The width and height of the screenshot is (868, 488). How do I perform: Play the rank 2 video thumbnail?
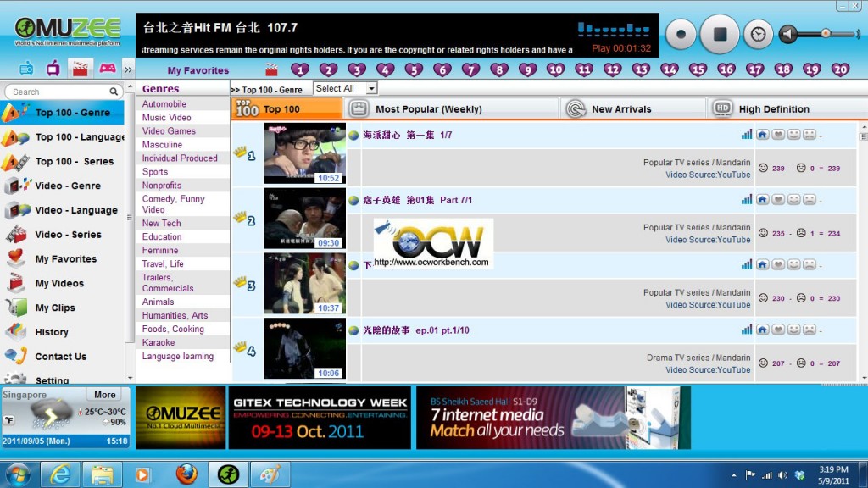[x=305, y=219]
